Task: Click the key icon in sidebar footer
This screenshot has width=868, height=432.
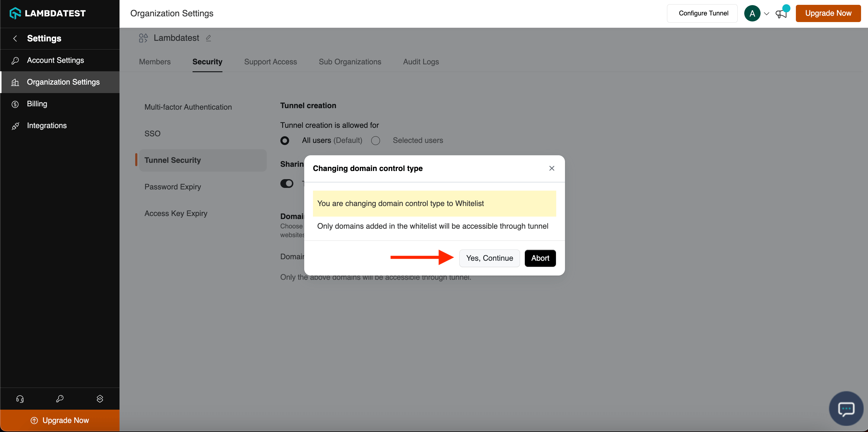Action: tap(60, 399)
